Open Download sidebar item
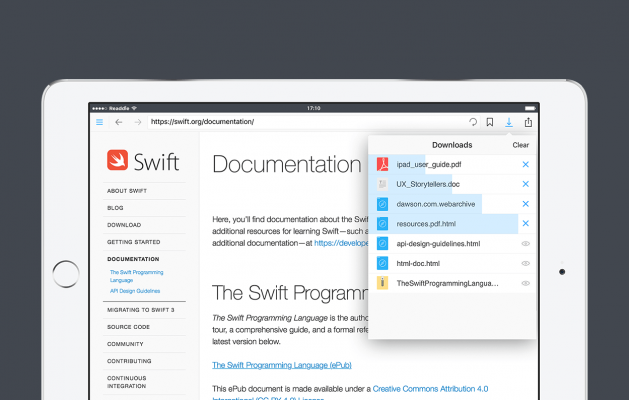 pyautogui.click(x=124, y=225)
